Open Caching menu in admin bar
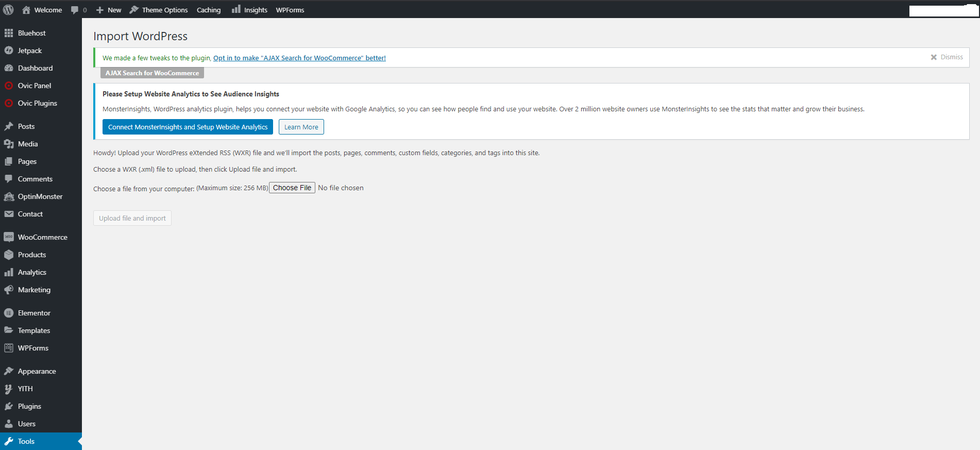The height and width of the screenshot is (450, 980). 209,10
